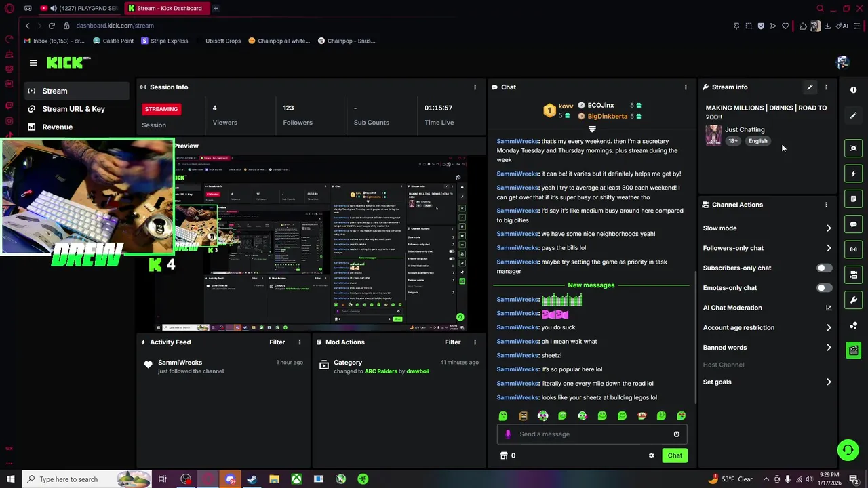Open the green headset support bubble

click(x=847, y=450)
